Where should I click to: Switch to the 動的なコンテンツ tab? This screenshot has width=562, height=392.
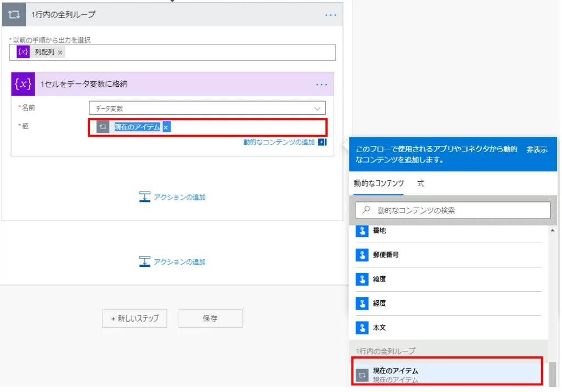(x=379, y=184)
